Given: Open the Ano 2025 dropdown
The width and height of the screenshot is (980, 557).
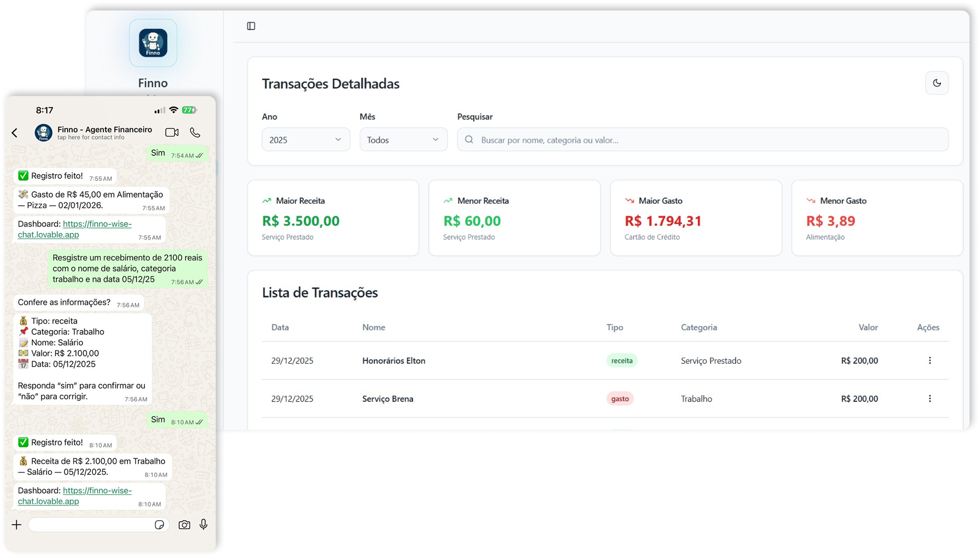Looking at the screenshot, I should (306, 140).
